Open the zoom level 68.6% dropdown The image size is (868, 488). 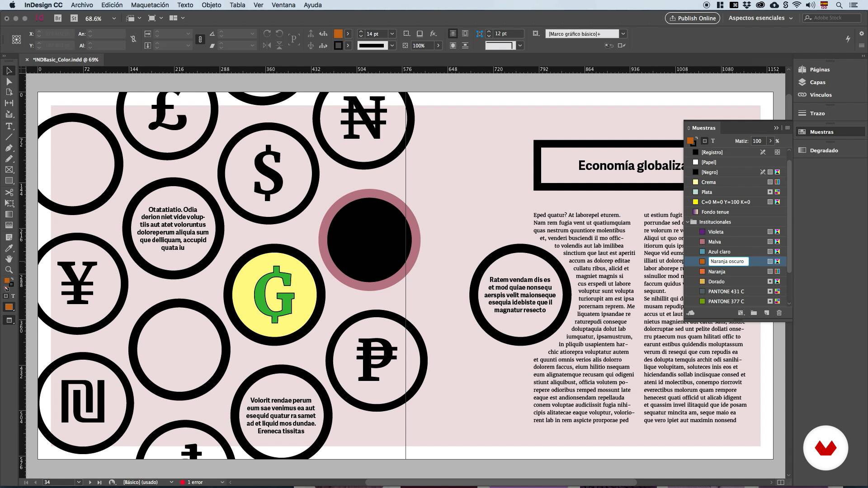114,19
